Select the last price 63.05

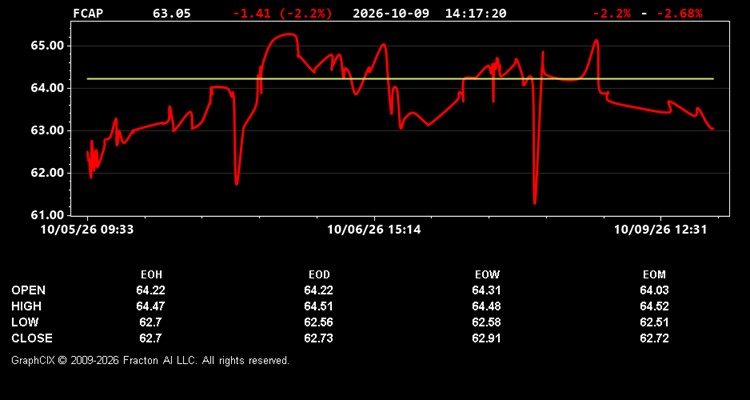[x=171, y=13]
